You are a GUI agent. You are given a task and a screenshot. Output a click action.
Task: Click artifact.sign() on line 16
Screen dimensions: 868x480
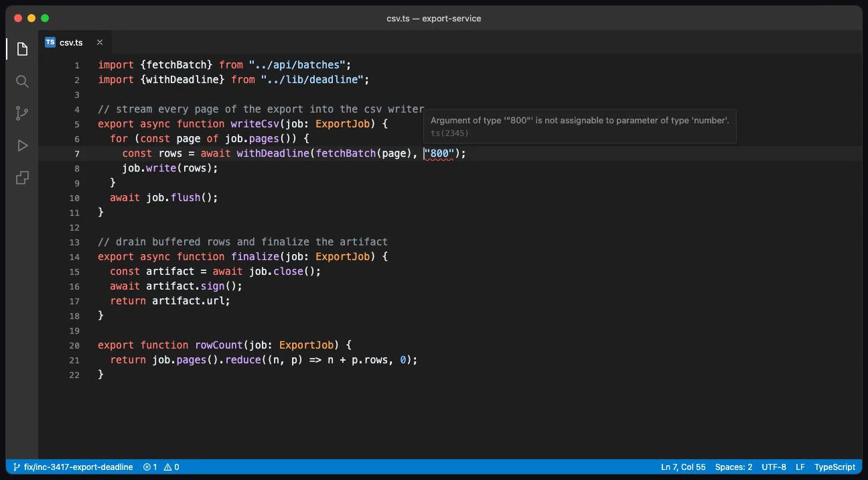click(192, 286)
